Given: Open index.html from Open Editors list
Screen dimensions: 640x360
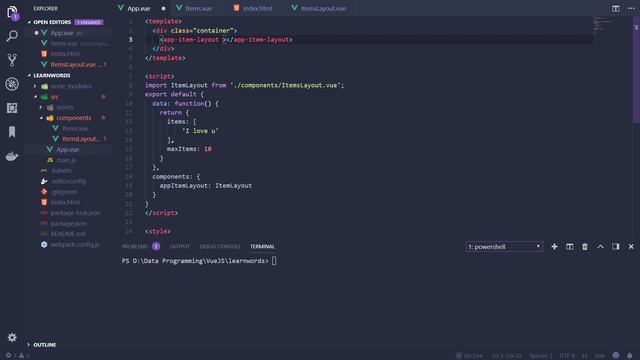Looking at the screenshot, I should point(65,54).
